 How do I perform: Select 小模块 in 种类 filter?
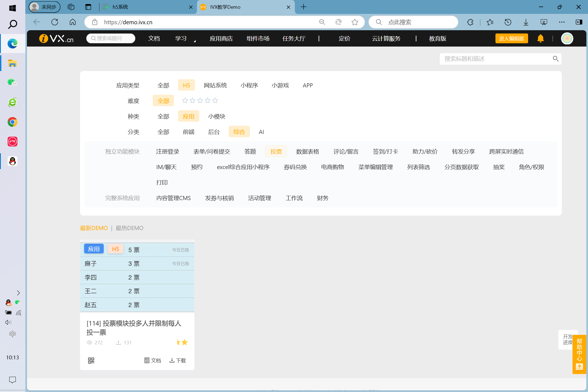tap(217, 116)
